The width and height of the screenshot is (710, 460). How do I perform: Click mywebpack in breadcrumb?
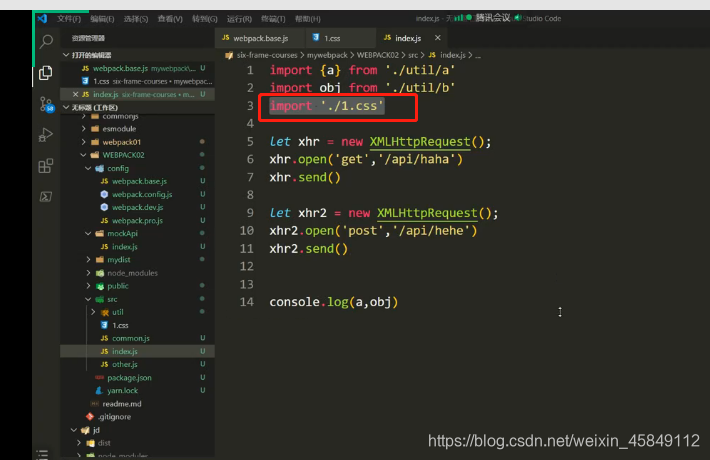click(x=327, y=55)
